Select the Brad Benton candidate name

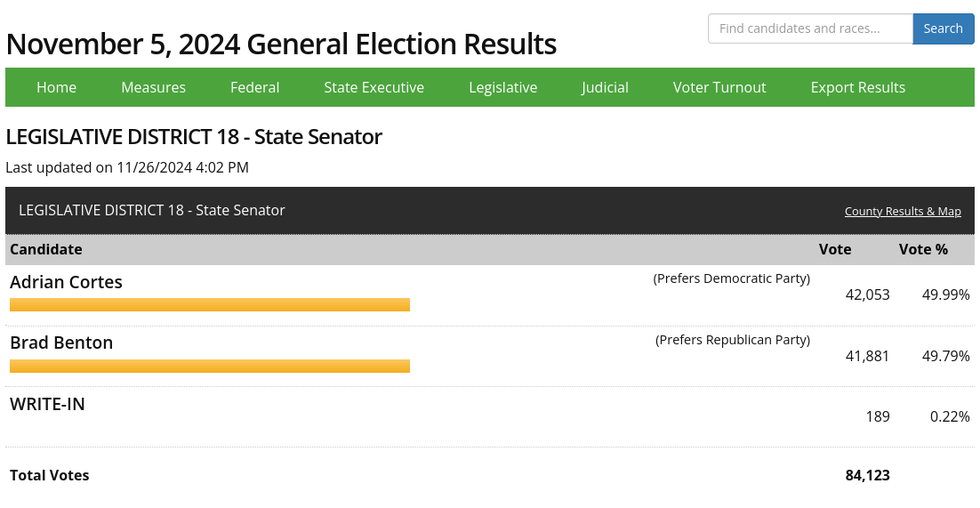pyautogui.click(x=61, y=343)
